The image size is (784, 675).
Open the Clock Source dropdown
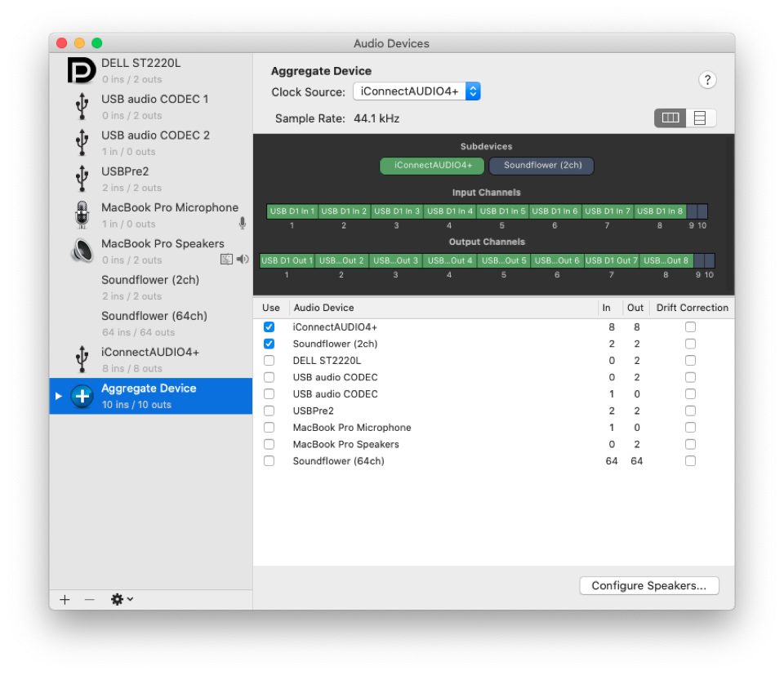coord(416,91)
